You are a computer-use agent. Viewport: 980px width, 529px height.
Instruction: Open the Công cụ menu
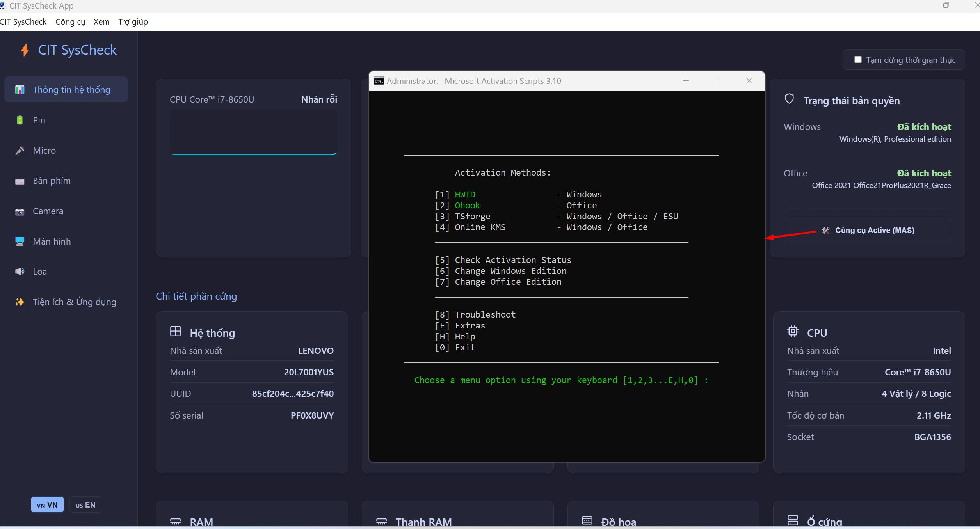(x=70, y=22)
